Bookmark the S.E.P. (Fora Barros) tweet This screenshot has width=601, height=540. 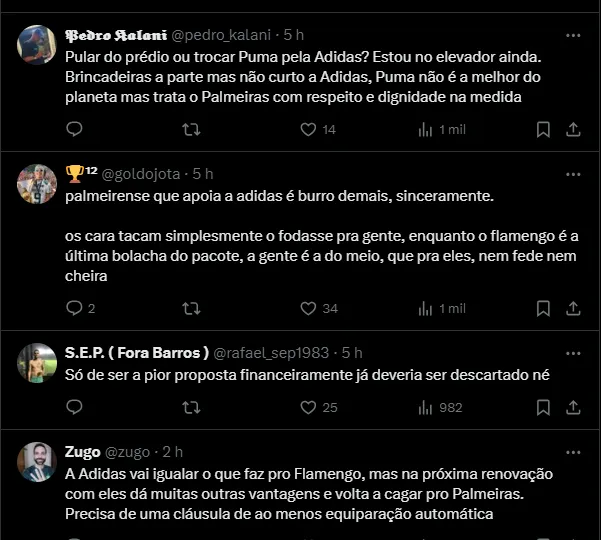[543, 407]
